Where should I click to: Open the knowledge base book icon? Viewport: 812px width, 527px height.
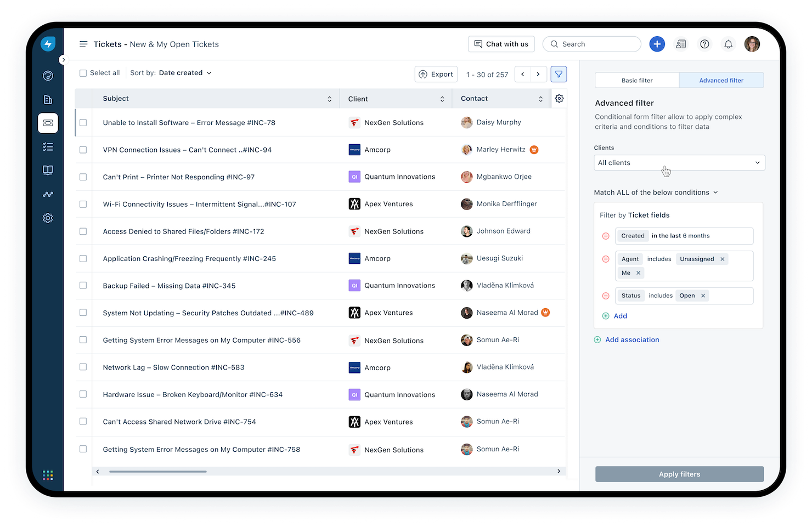click(48, 170)
